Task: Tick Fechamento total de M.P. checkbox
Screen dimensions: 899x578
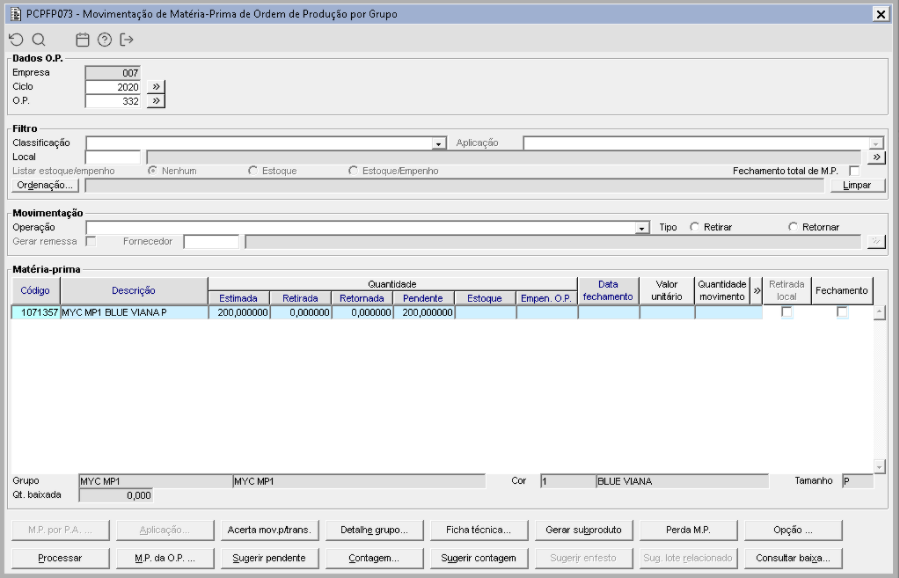Action: (x=854, y=171)
